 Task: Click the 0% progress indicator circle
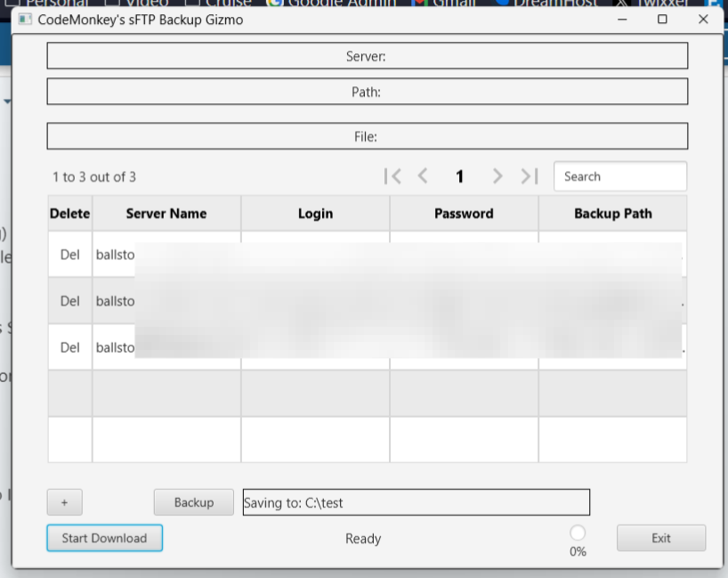coord(578,533)
